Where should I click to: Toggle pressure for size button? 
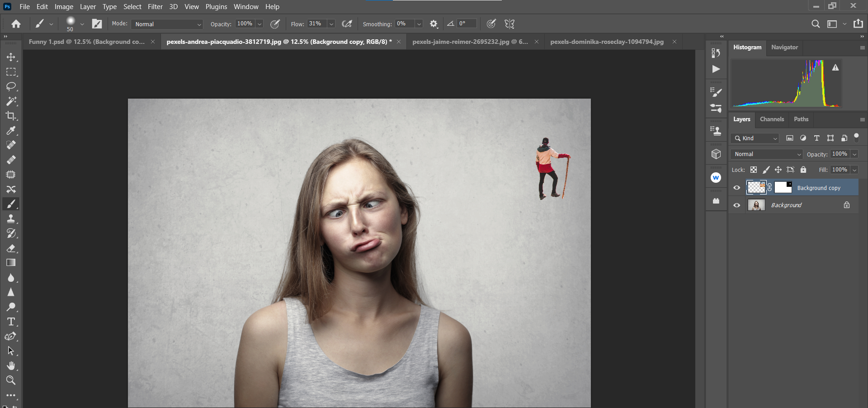click(491, 24)
